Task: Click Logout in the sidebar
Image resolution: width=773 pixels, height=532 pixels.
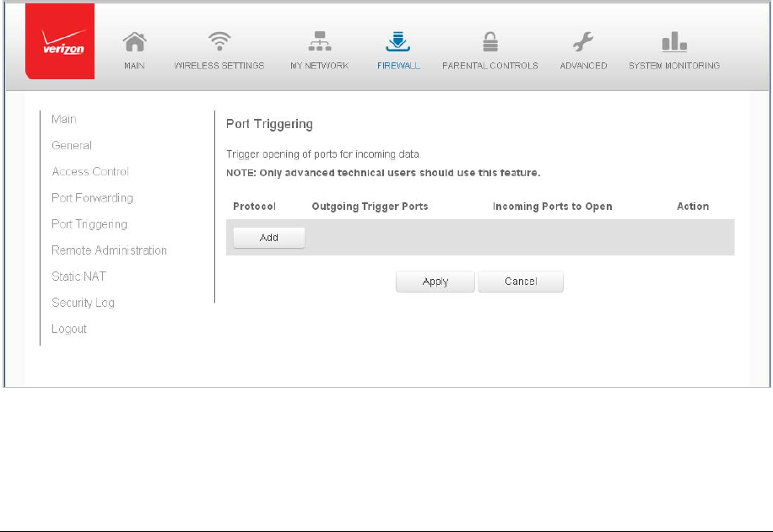Action: click(69, 329)
